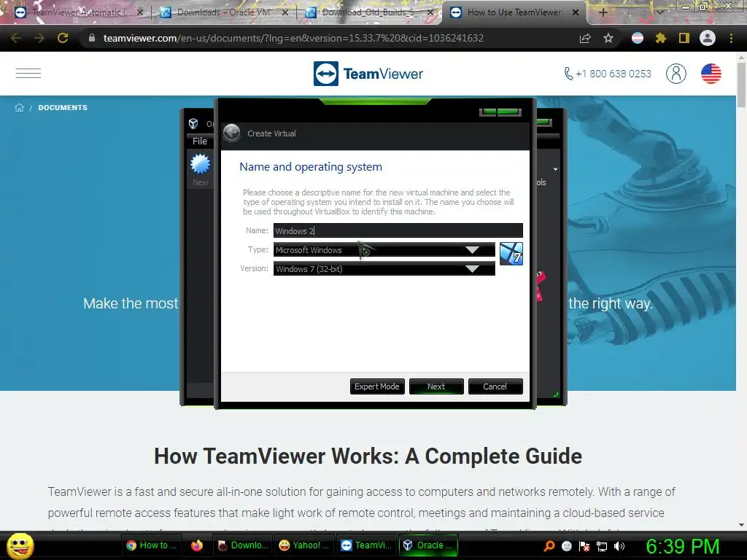
Task: Open the Chrome extensions puzzle icon
Action: click(x=660, y=38)
